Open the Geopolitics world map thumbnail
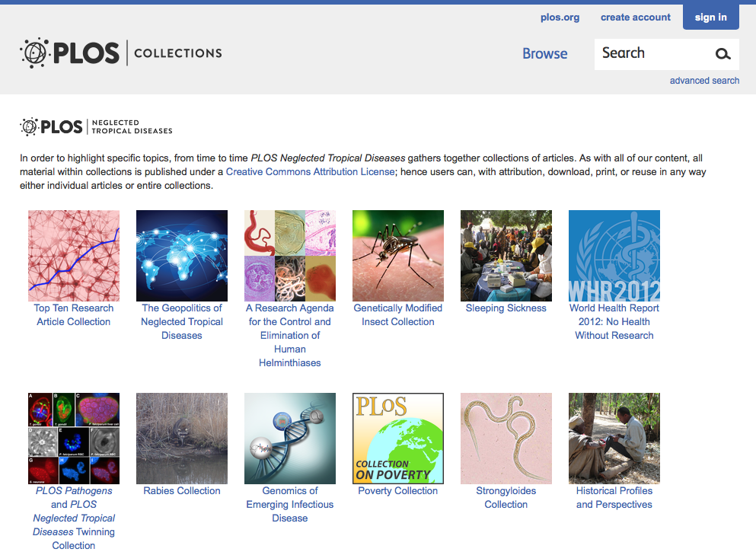 [x=182, y=256]
